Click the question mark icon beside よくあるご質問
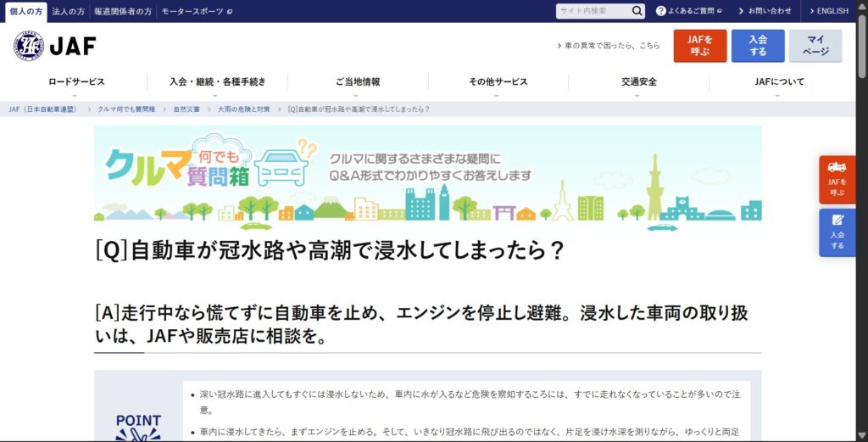Image resolution: width=868 pixels, height=442 pixels. (x=661, y=10)
